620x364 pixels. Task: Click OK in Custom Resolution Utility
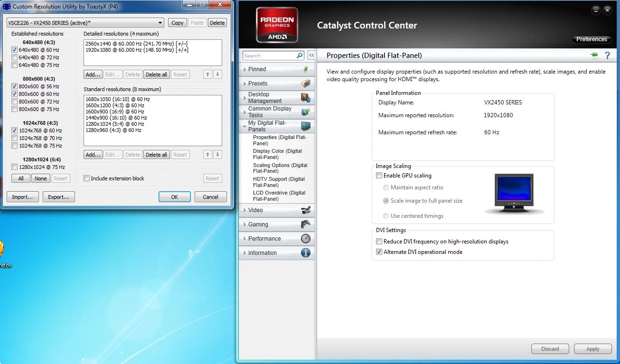175,197
